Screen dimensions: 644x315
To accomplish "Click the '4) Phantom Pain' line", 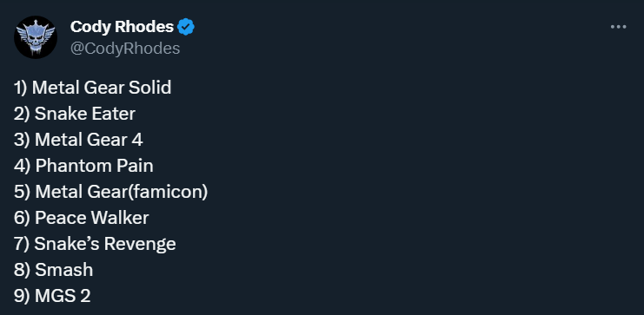I will tap(83, 166).
